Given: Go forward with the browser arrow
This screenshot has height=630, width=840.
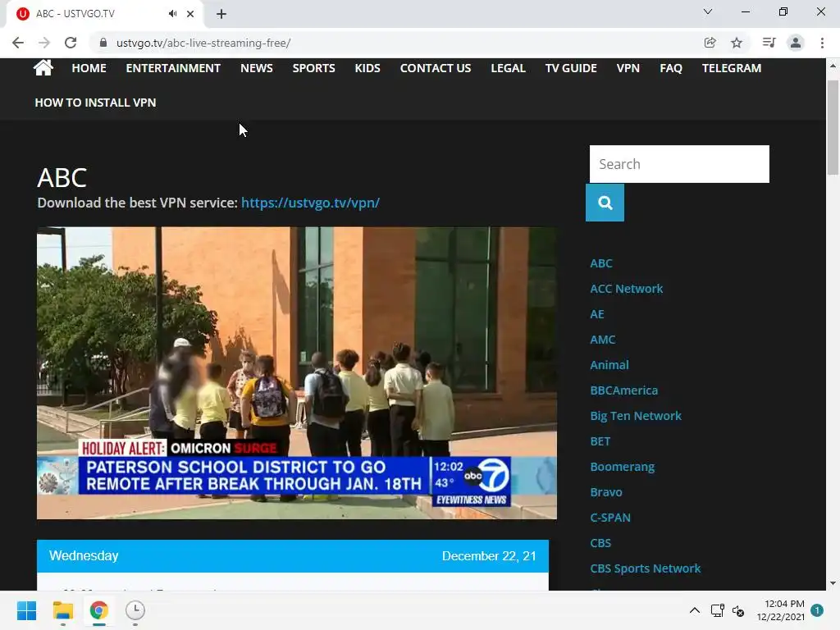Looking at the screenshot, I should click(44, 43).
